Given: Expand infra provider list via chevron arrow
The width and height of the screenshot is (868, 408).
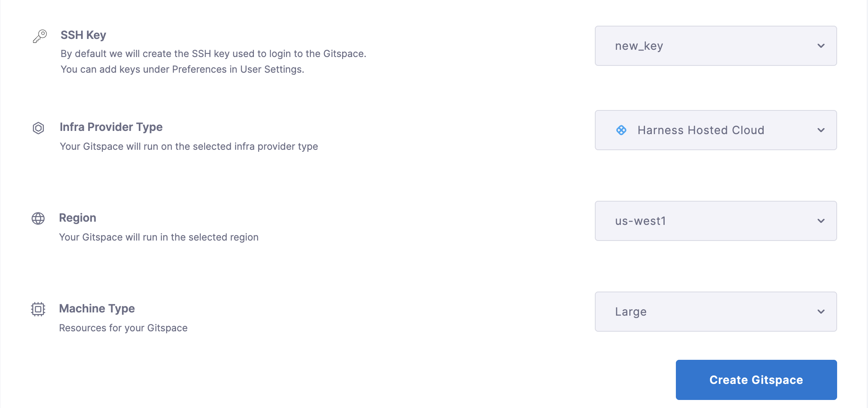Looking at the screenshot, I should pyautogui.click(x=821, y=130).
